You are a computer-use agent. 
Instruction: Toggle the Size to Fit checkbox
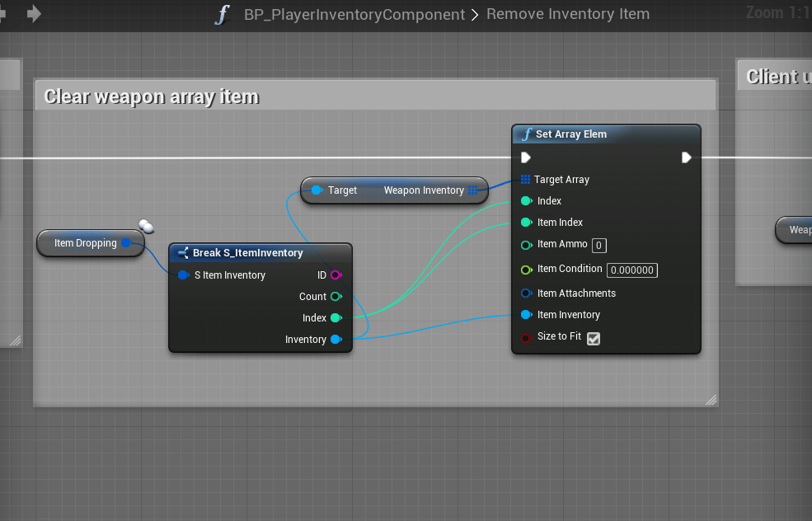[x=593, y=338]
